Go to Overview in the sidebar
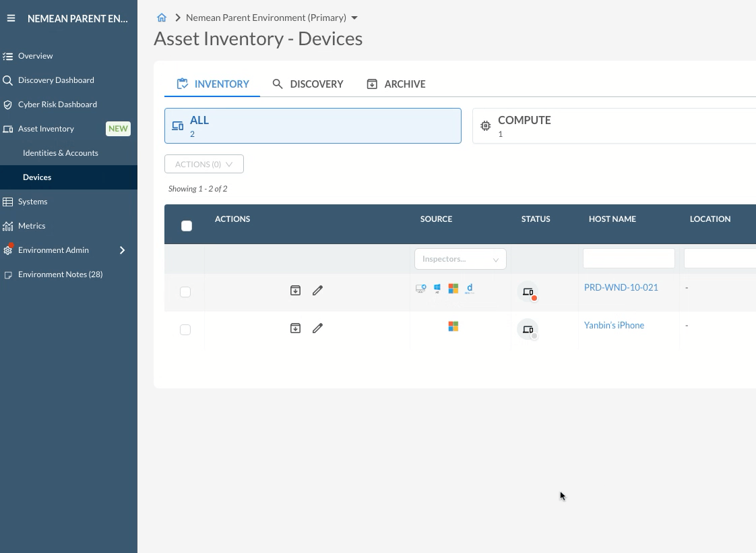The height and width of the screenshot is (553, 756). coord(36,56)
